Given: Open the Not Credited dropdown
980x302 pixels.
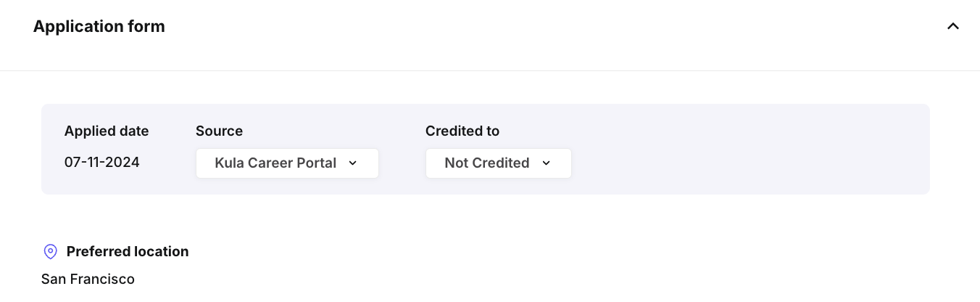Looking at the screenshot, I should point(498,163).
